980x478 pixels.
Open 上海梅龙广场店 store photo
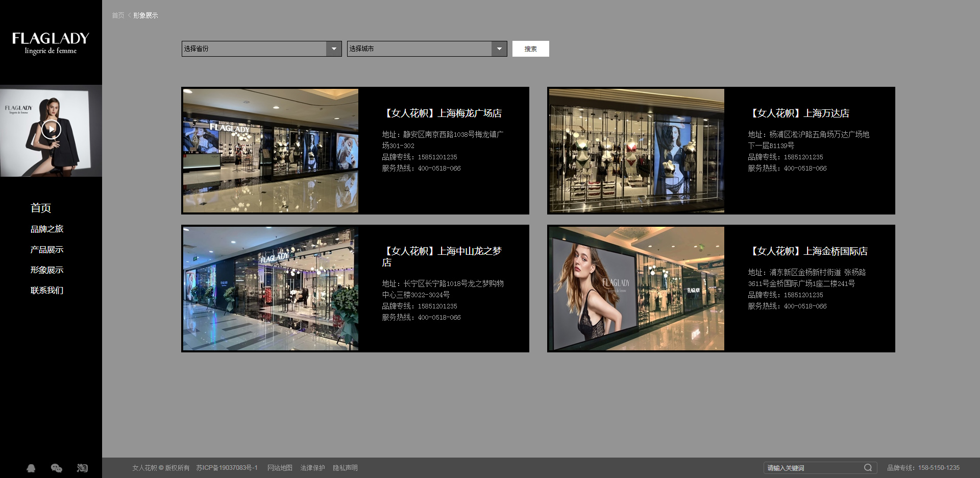(271, 151)
